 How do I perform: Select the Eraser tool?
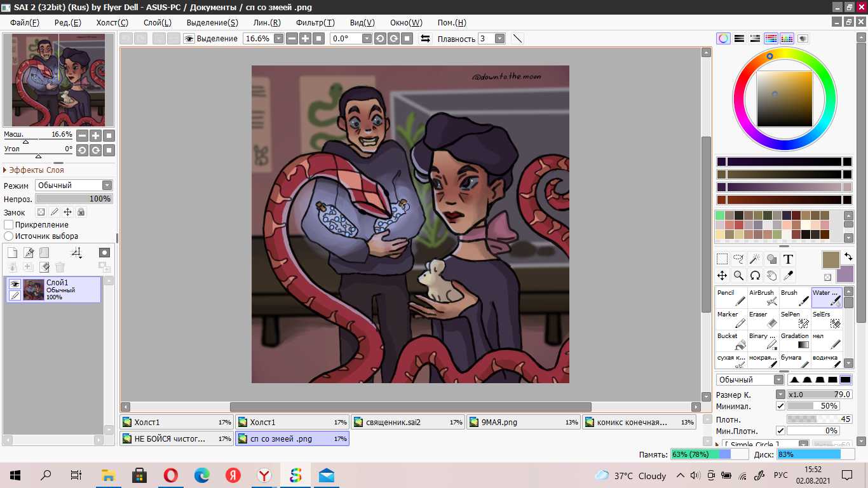(763, 319)
